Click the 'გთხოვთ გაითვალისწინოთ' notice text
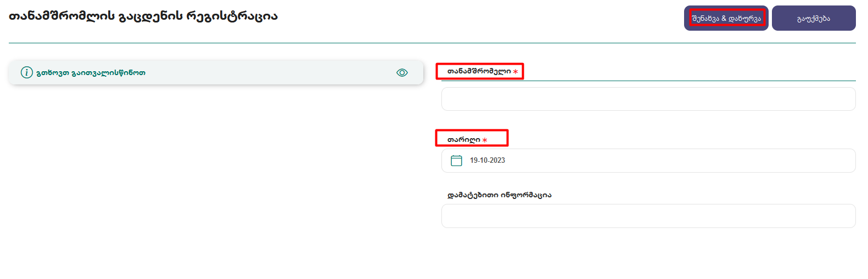The height and width of the screenshot is (279, 868). point(91,72)
